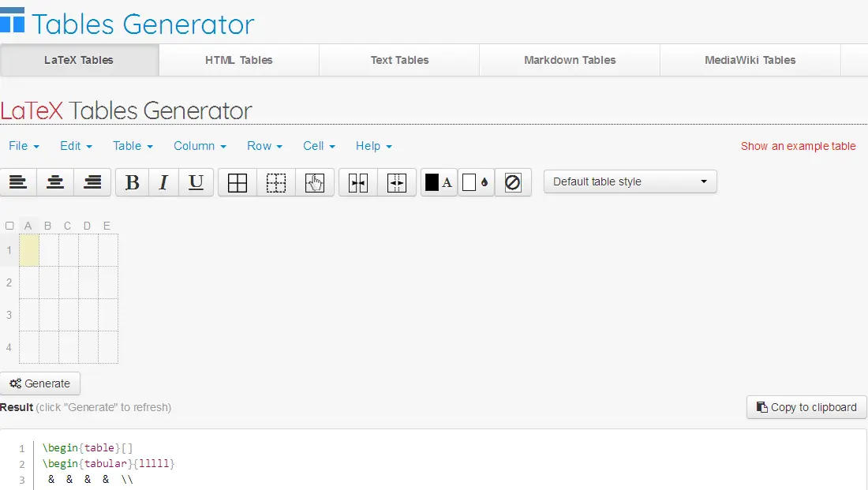Toggle italic formatting button
868x490 pixels.
(x=163, y=182)
